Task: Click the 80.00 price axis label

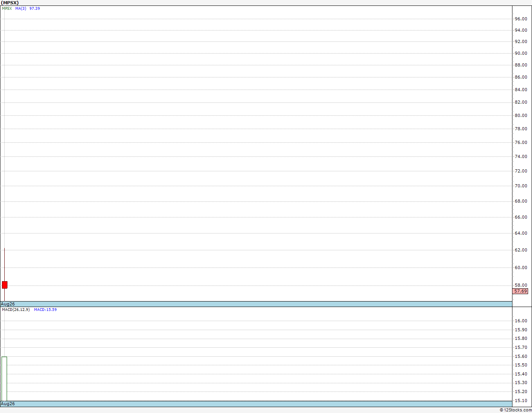Action: 521,115
